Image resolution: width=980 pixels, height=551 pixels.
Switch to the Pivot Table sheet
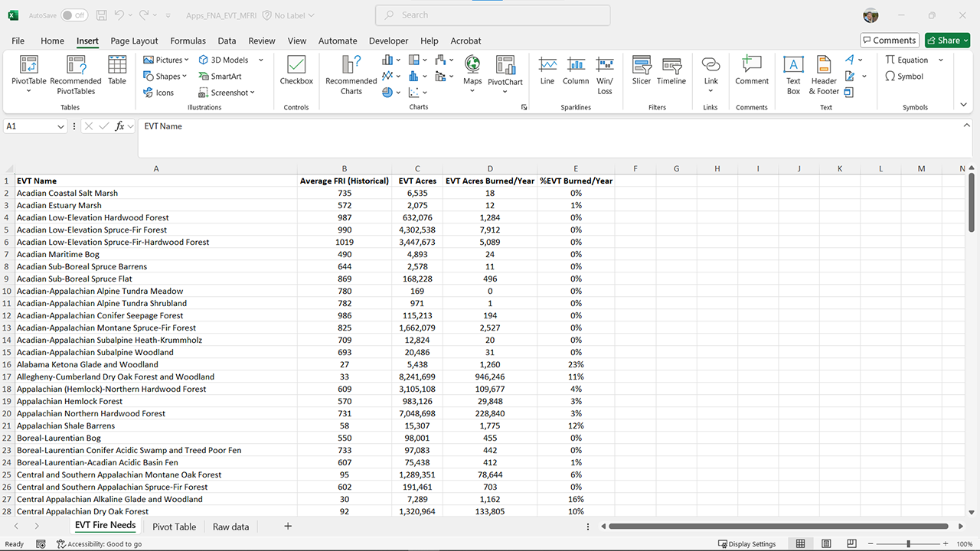click(x=174, y=527)
